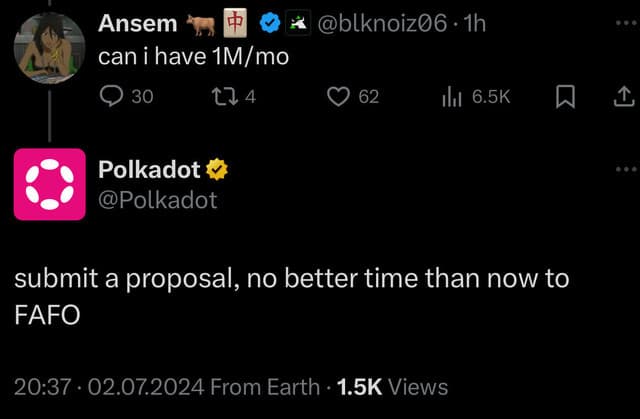Like Ansem's tweet with the heart icon
The image size is (640, 419).
pyautogui.click(x=338, y=97)
